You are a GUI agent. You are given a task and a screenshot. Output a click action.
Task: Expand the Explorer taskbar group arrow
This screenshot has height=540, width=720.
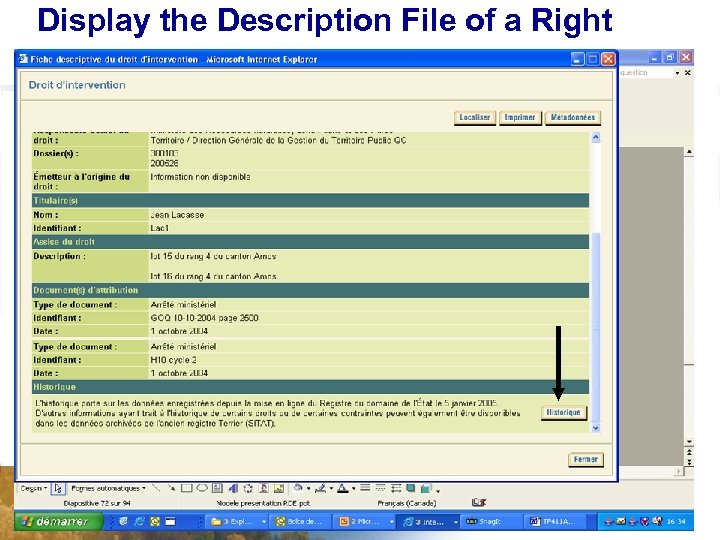point(264,522)
